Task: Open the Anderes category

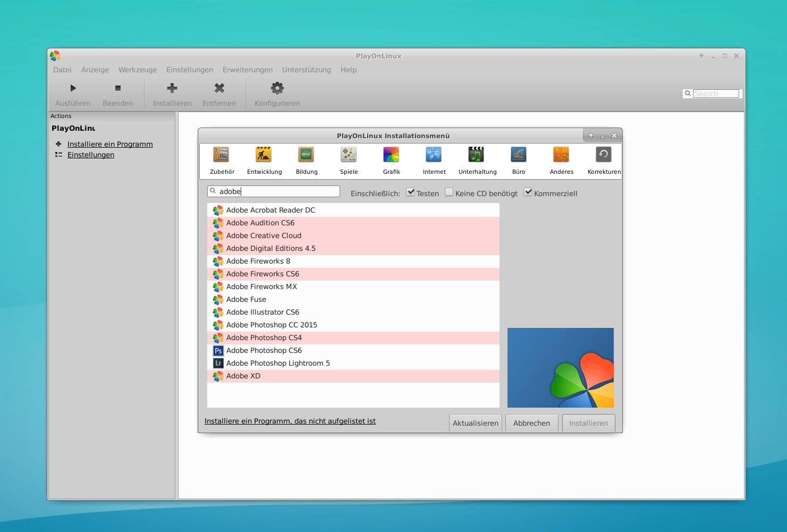Action: click(x=562, y=161)
